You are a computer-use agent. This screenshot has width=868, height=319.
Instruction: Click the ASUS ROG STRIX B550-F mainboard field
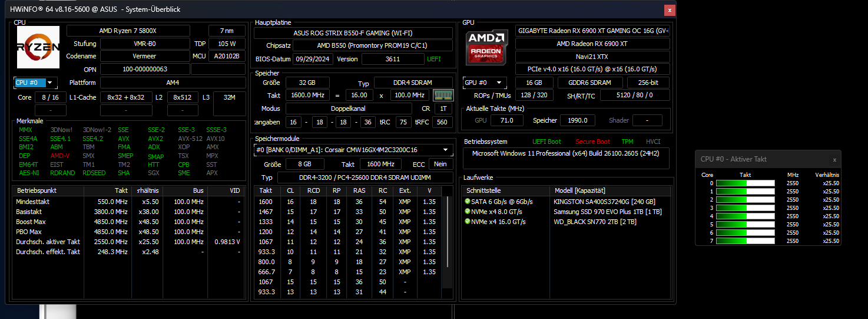point(354,33)
